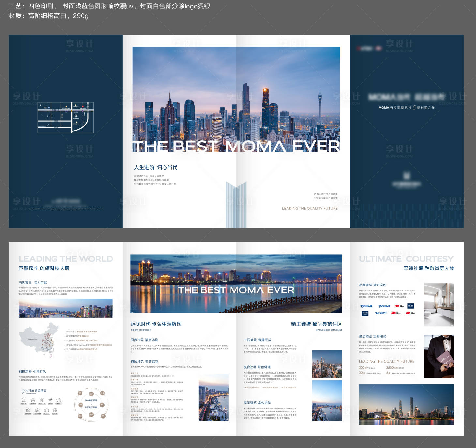The width and height of the screenshot is (476, 448).
Task: Click the subheading '科技筑善 引领时代'
Action: pyautogui.click(x=32, y=371)
